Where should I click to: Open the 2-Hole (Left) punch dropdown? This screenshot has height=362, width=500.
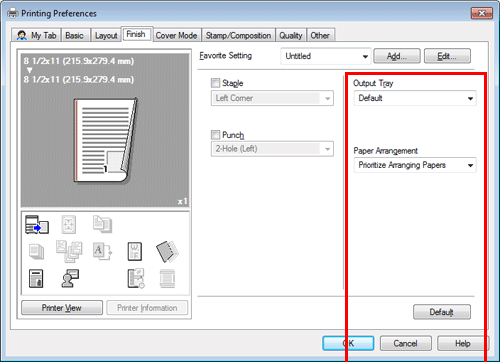pos(272,149)
